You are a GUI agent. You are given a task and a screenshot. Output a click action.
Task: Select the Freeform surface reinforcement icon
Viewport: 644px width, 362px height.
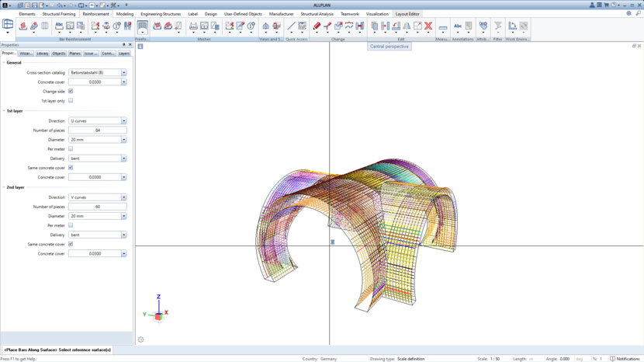point(143,26)
